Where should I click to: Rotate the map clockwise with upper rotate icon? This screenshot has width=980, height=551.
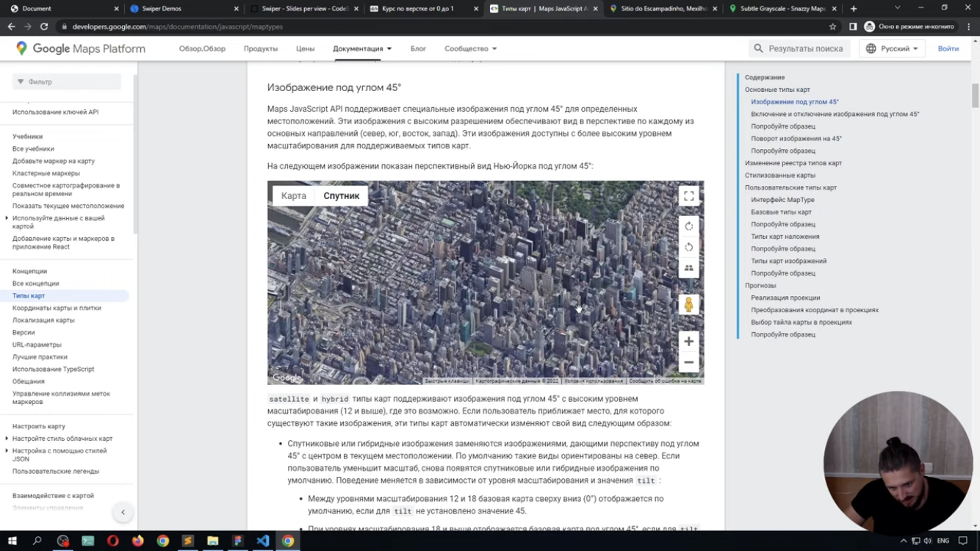(688, 226)
